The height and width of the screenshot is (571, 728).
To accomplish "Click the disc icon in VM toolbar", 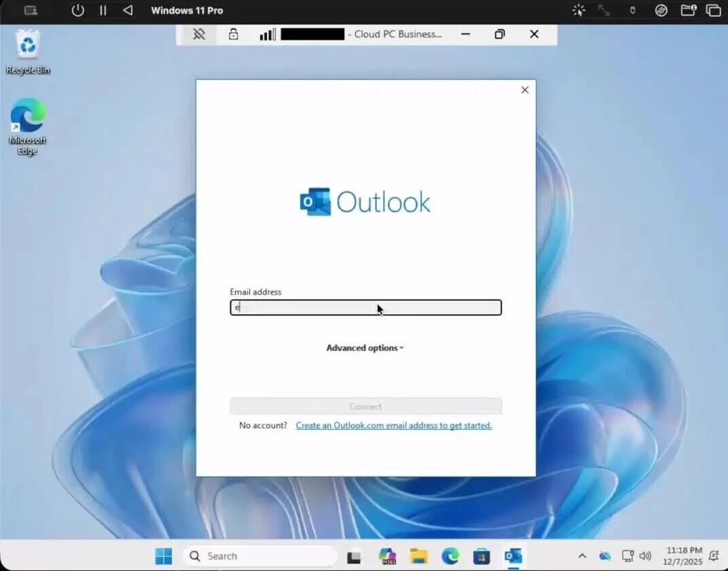I will (661, 10).
